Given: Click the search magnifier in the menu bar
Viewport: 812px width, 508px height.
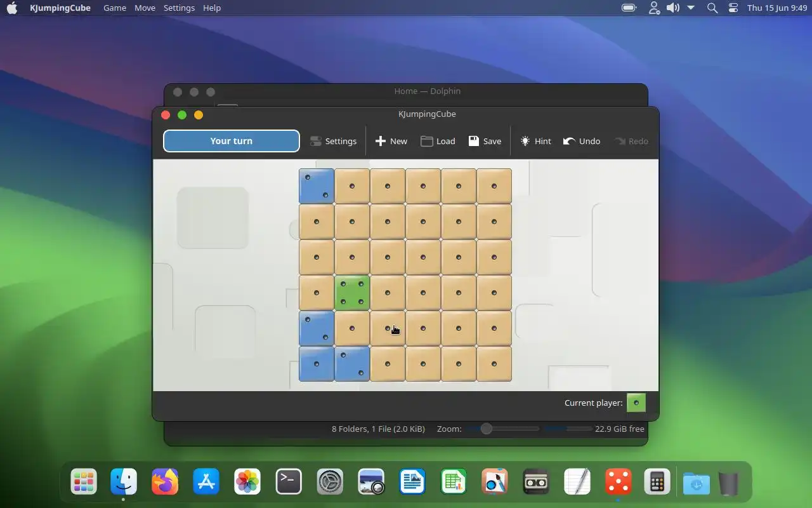Looking at the screenshot, I should point(712,8).
